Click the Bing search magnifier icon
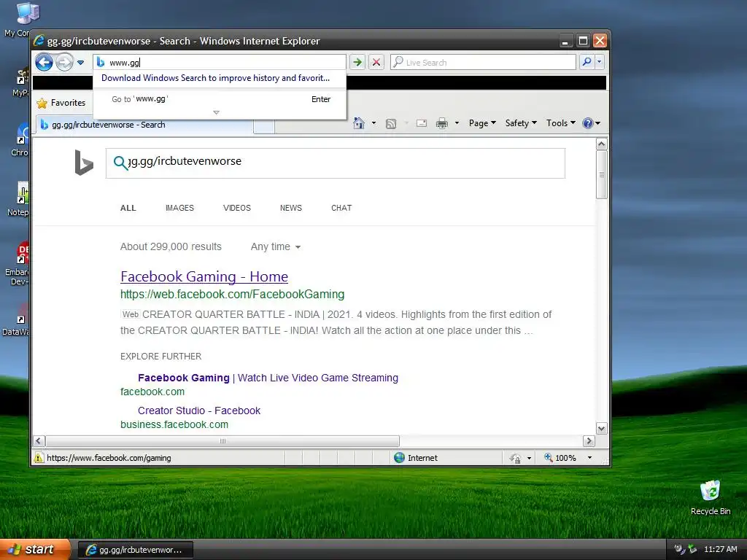Image resolution: width=747 pixels, height=560 pixels. click(x=120, y=163)
